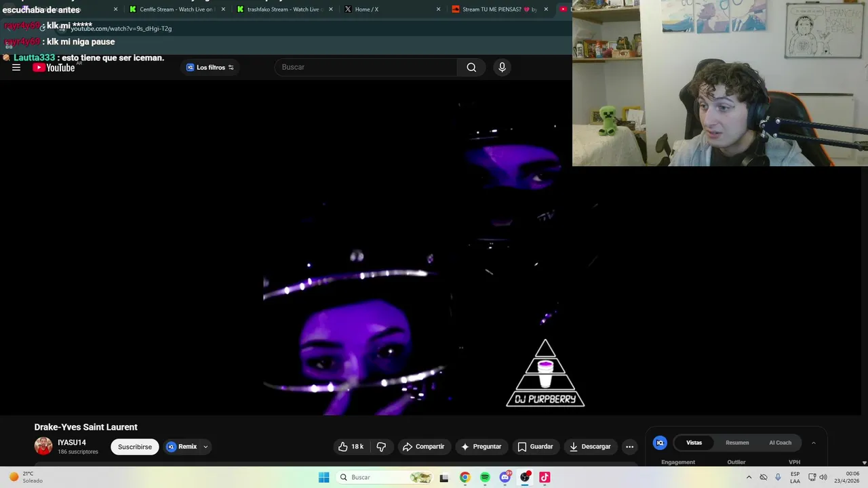868x488 pixels.
Task: Click the tray microphone icon
Action: point(778,477)
